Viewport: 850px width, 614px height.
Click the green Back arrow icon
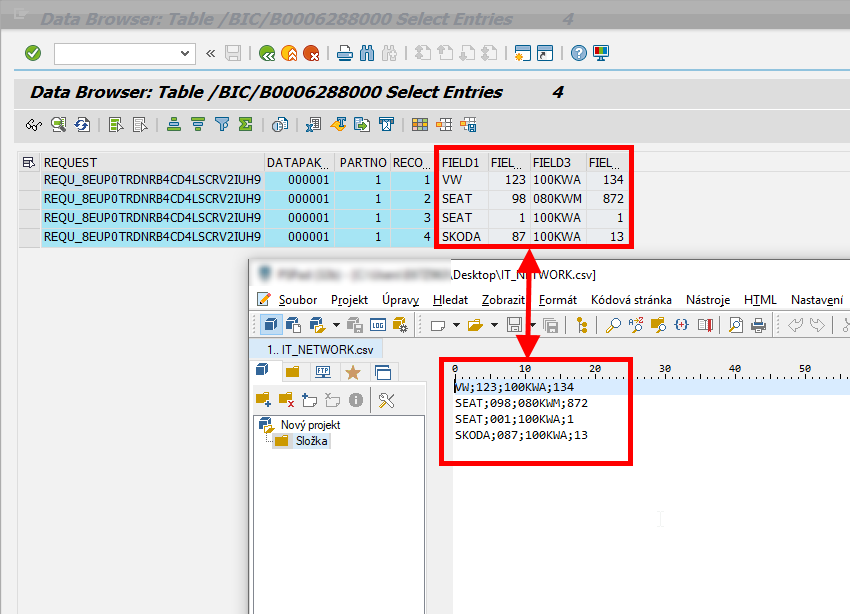[267, 53]
